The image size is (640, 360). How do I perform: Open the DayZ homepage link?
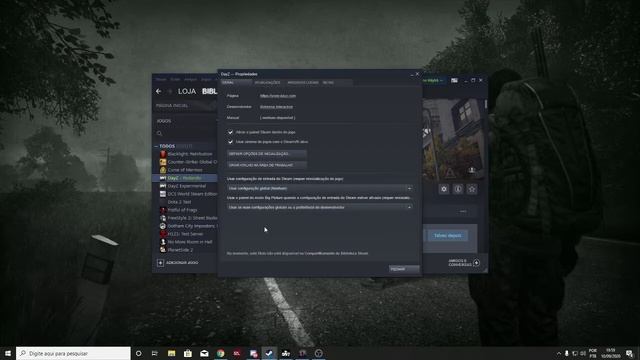point(278,96)
